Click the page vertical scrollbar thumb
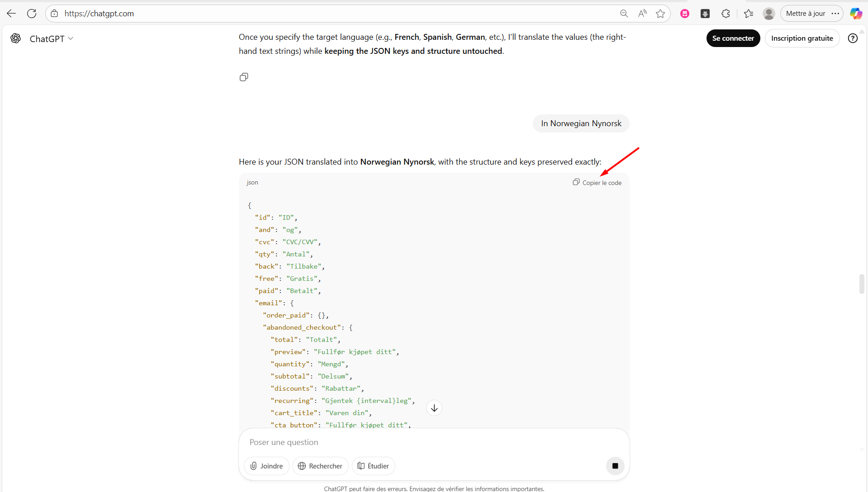Screen dimensions: 868x492 click(x=862, y=284)
